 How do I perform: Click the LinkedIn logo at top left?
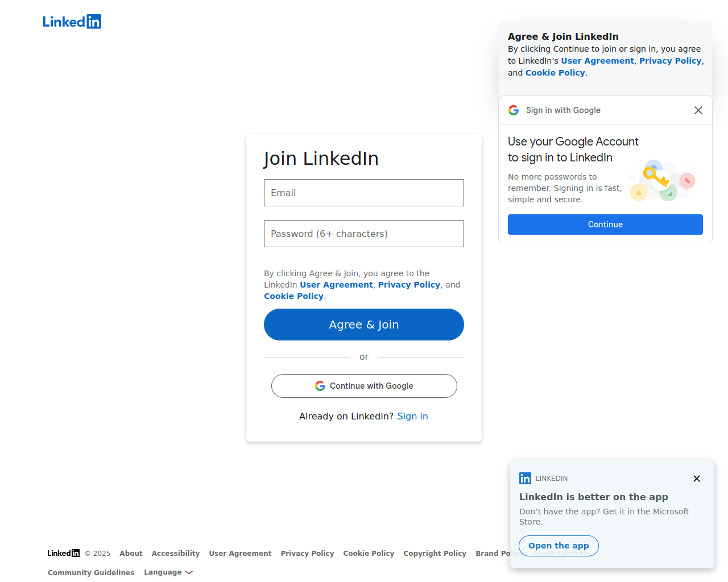72,22
